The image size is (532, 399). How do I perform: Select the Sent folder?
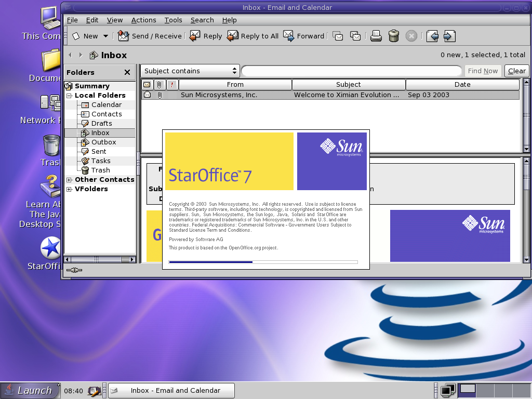coord(98,151)
